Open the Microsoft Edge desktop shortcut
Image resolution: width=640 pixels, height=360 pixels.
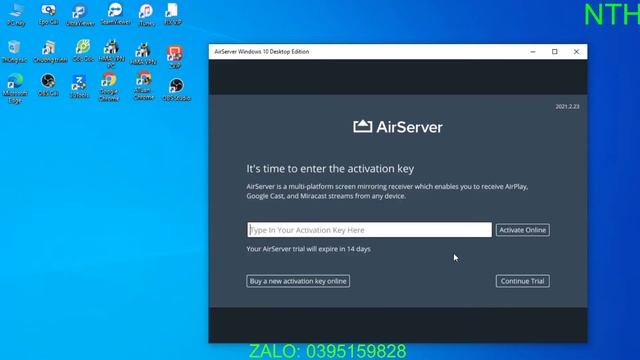[15, 89]
